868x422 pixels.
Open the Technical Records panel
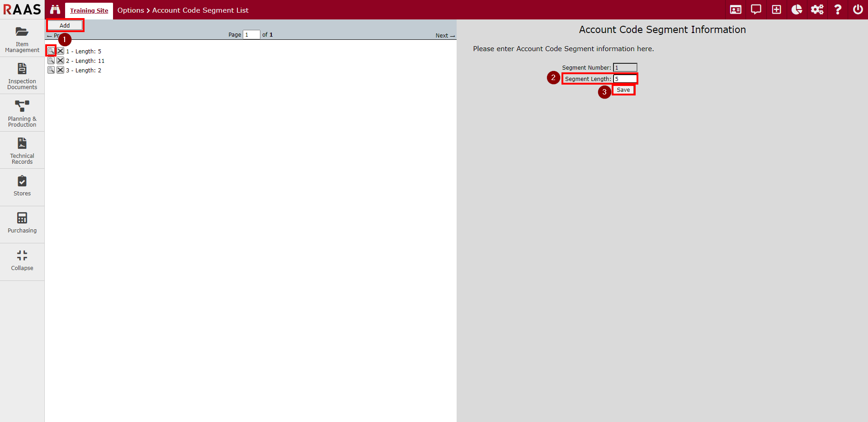(22, 150)
